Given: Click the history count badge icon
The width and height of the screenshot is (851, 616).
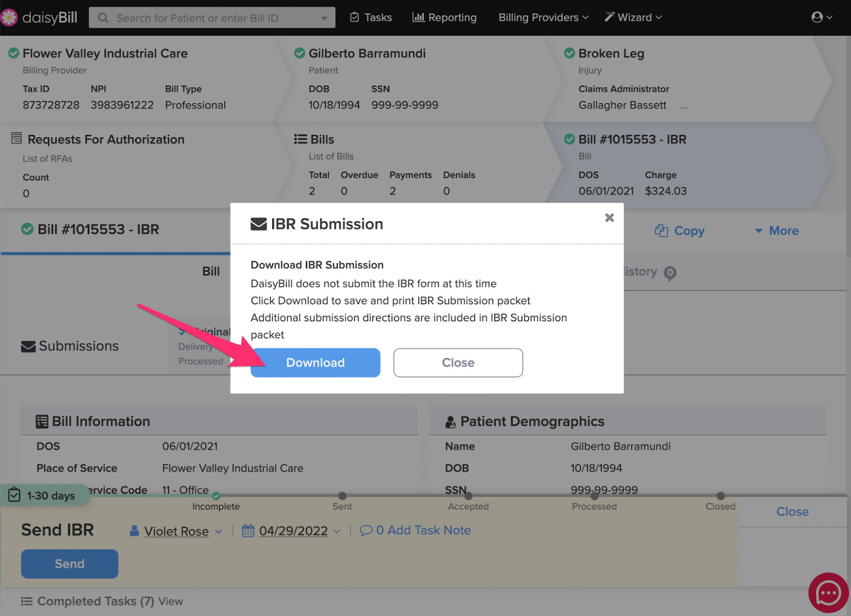Looking at the screenshot, I should 670,273.
